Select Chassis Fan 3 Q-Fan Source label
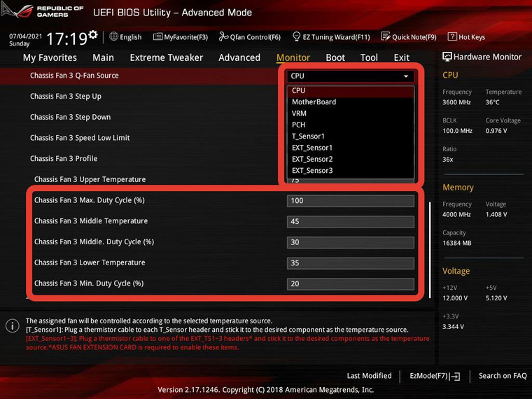The width and height of the screenshot is (532, 399). click(x=74, y=76)
